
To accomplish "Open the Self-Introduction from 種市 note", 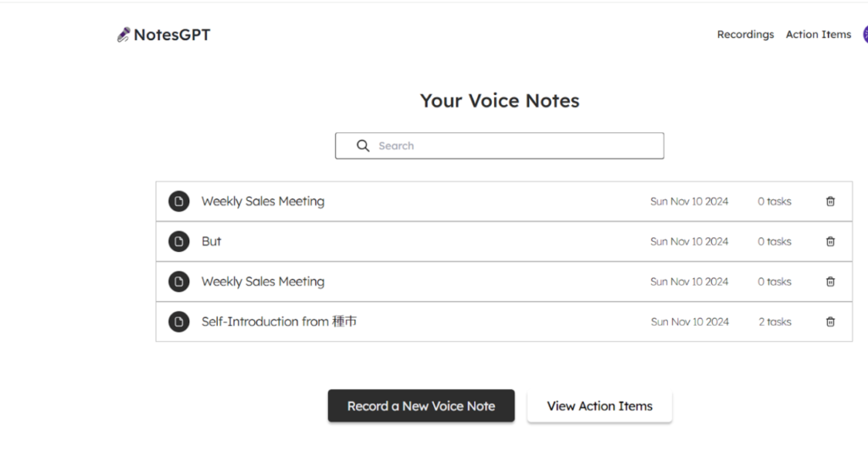I will 504,321.
